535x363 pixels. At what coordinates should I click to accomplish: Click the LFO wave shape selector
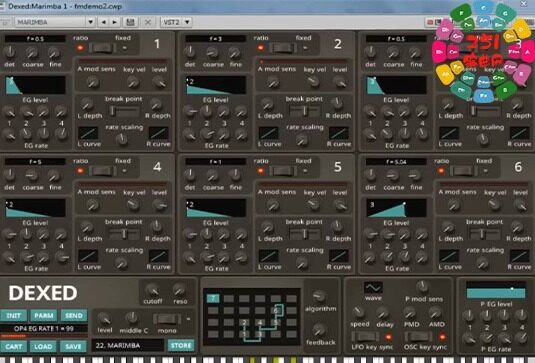click(x=373, y=288)
